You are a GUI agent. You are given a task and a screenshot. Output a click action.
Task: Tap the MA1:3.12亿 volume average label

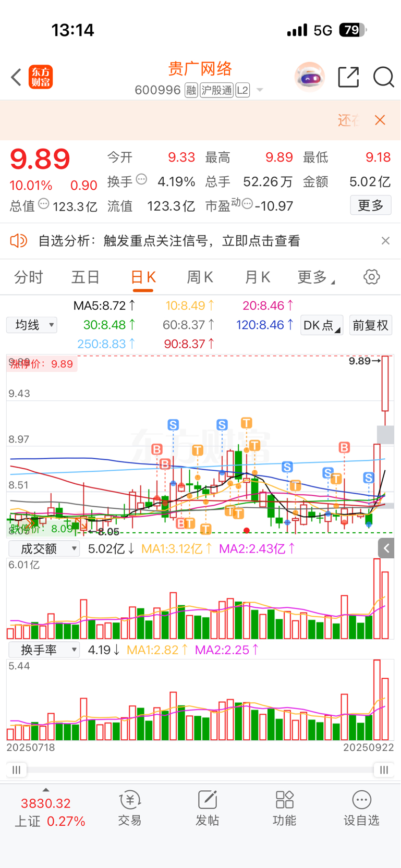pyautogui.click(x=177, y=548)
